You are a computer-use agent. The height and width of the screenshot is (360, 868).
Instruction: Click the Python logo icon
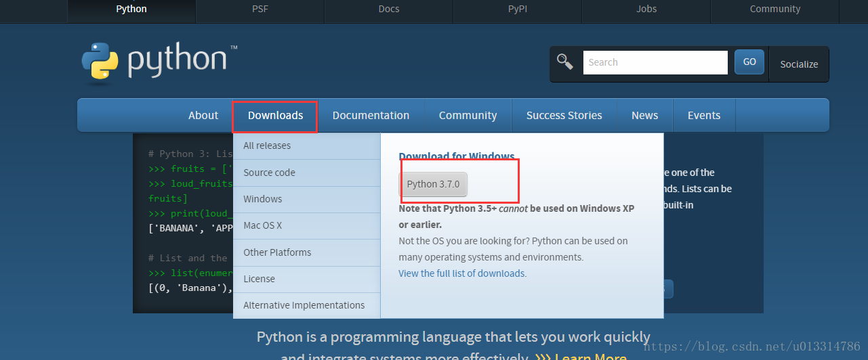[100, 62]
